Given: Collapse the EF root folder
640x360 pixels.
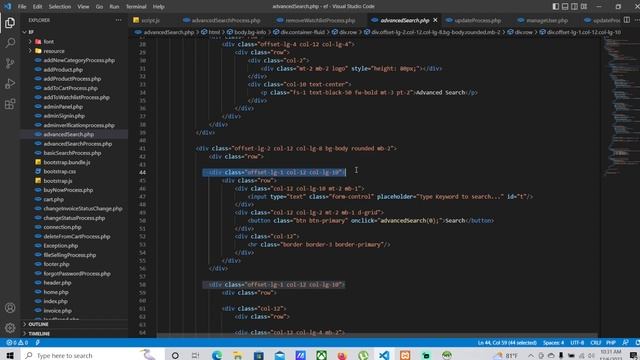Looking at the screenshot, I should (31, 32).
